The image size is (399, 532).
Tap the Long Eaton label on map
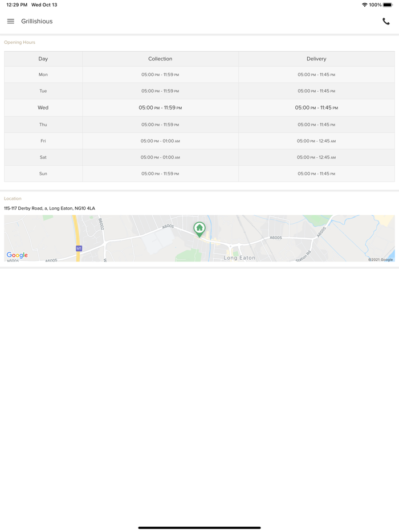[239, 258]
